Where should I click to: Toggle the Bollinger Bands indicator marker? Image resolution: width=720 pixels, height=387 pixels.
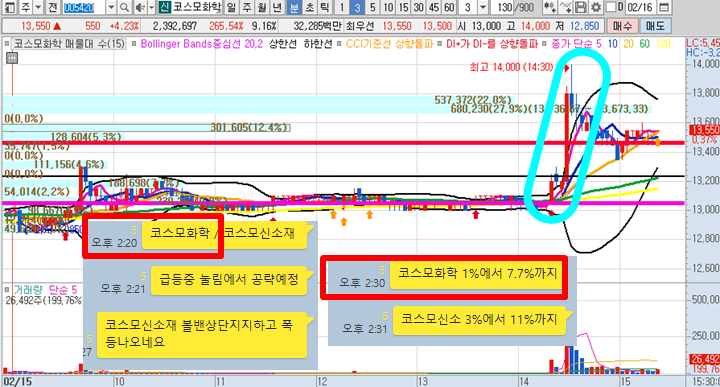click(x=134, y=44)
